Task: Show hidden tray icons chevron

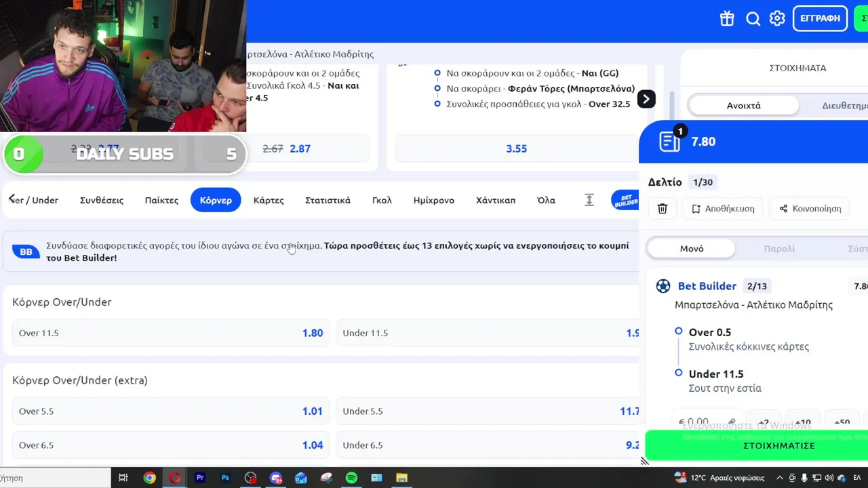Action: (779, 478)
